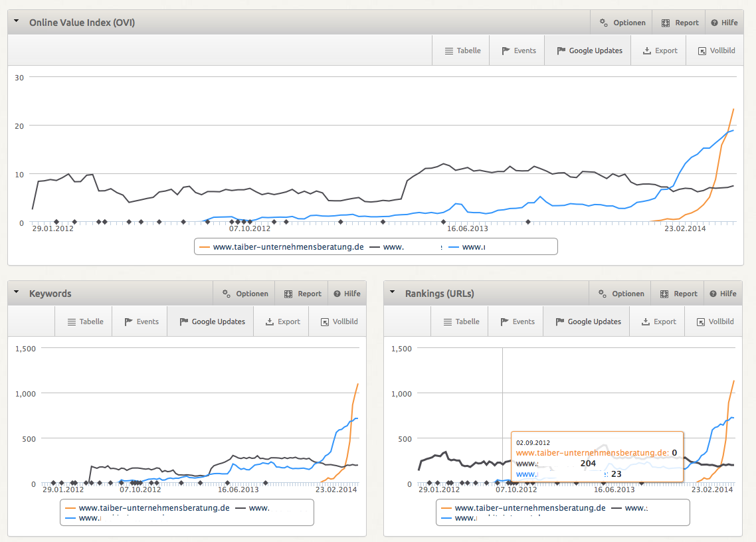The width and height of the screenshot is (756, 542).
Task: Click the Rankings (URLs) panel title
Action: (x=440, y=294)
